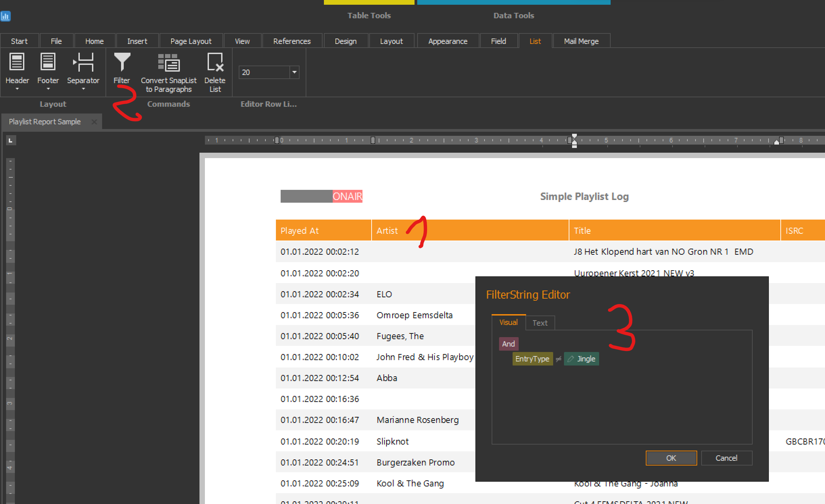Image resolution: width=825 pixels, height=504 pixels.
Task: Open the Mail Merge ribbon tab
Action: (x=581, y=41)
